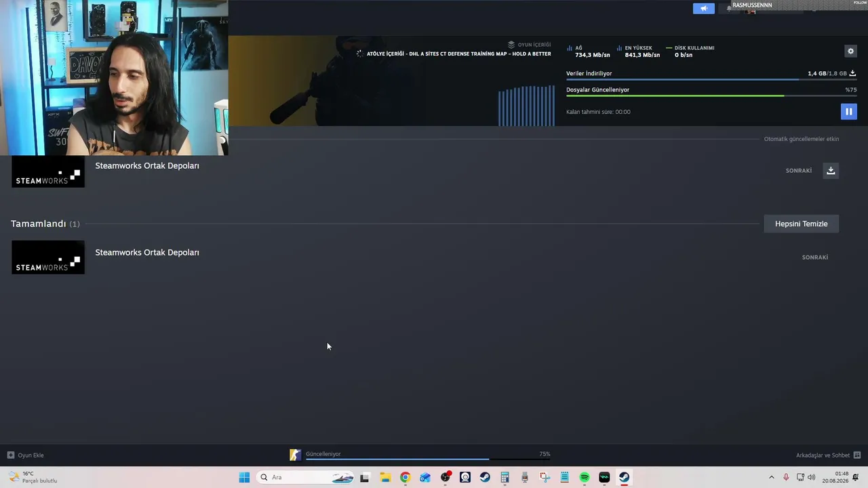The width and height of the screenshot is (868, 488).
Task: Open the green waveform app on taskbar
Action: pyautogui.click(x=604, y=477)
